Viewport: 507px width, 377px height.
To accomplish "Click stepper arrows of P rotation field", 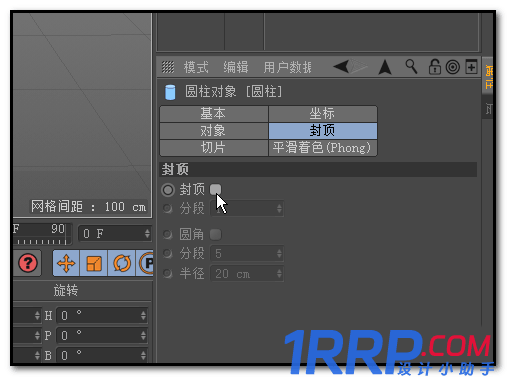I will click(143, 335).
